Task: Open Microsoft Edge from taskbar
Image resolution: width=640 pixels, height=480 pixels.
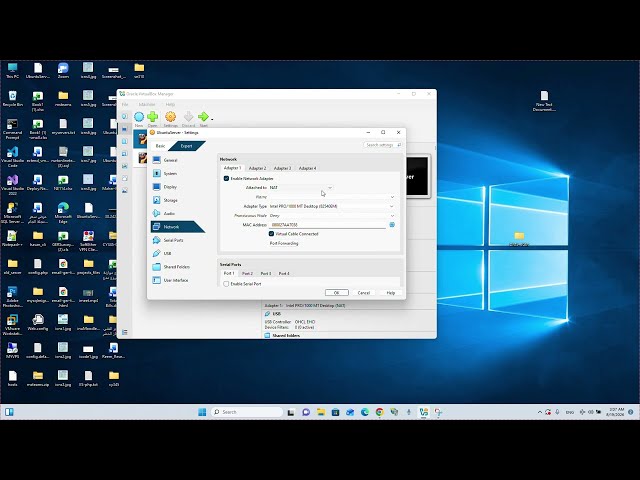Action: [364, 412]
